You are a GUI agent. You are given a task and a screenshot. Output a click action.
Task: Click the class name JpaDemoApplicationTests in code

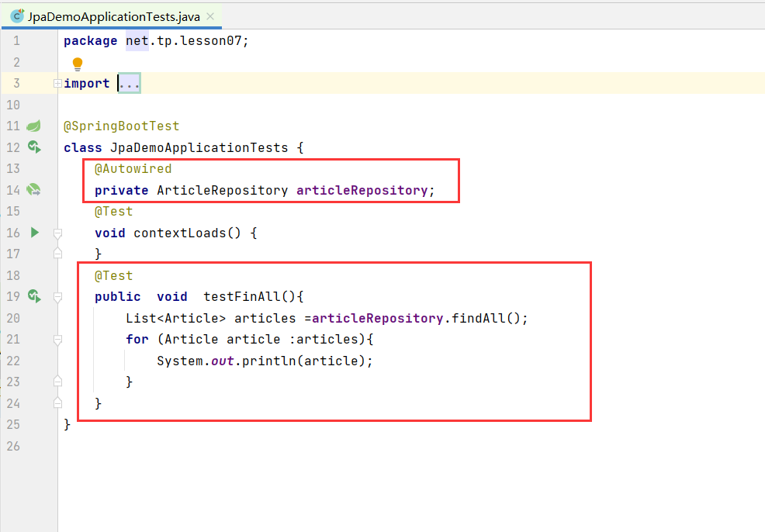point(199,148)
